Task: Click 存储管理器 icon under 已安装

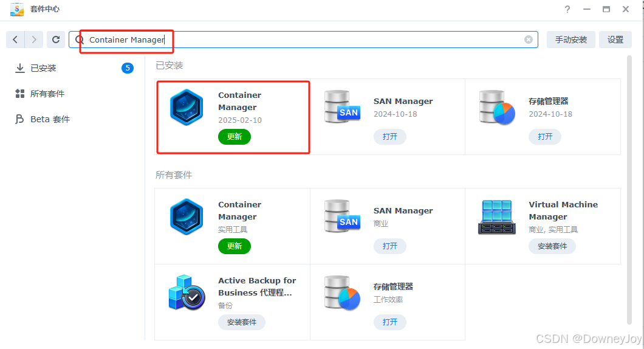Action: tap(497, 107)
